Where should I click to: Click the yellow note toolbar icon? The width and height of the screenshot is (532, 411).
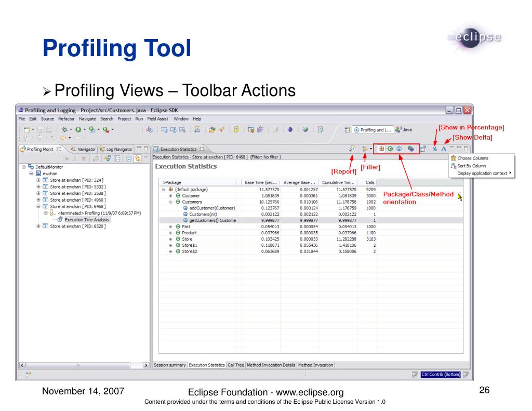click(236, 130)
